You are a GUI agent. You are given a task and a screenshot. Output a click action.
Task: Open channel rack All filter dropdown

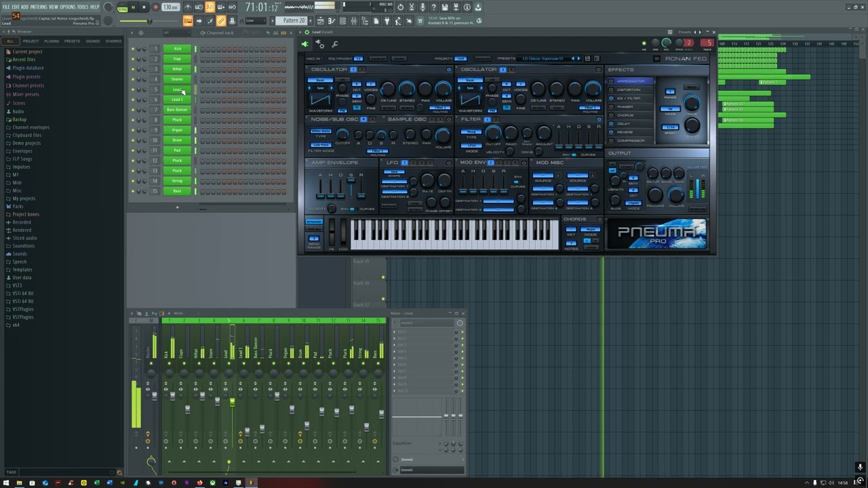click(176, 33)
